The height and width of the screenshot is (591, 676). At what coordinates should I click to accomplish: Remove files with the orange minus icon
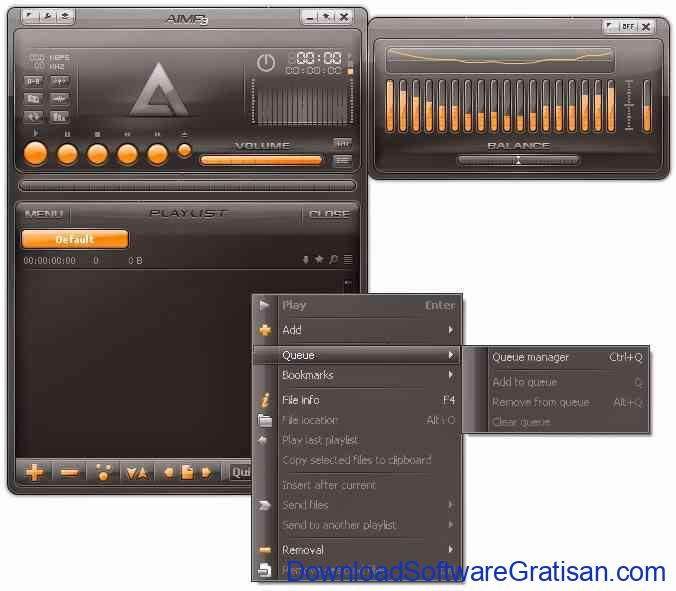coord(69,473)
